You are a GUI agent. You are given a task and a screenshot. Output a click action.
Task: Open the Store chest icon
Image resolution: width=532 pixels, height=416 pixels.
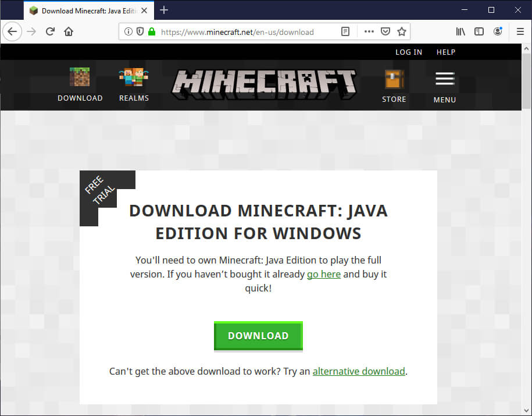point(394,79)
